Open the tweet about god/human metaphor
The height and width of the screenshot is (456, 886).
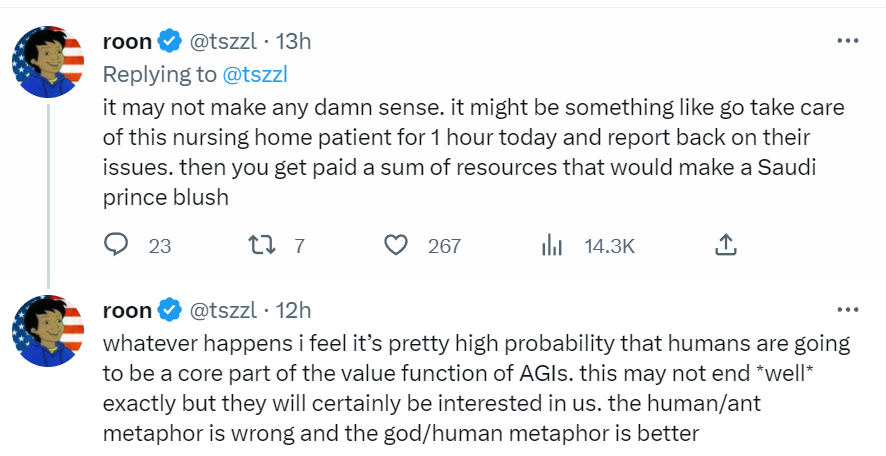tap(476, 388)
